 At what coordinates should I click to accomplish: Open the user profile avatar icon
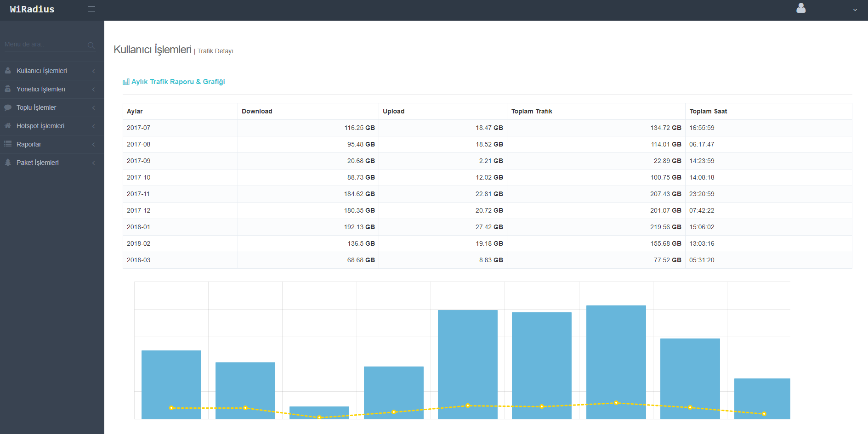[801, 8]
